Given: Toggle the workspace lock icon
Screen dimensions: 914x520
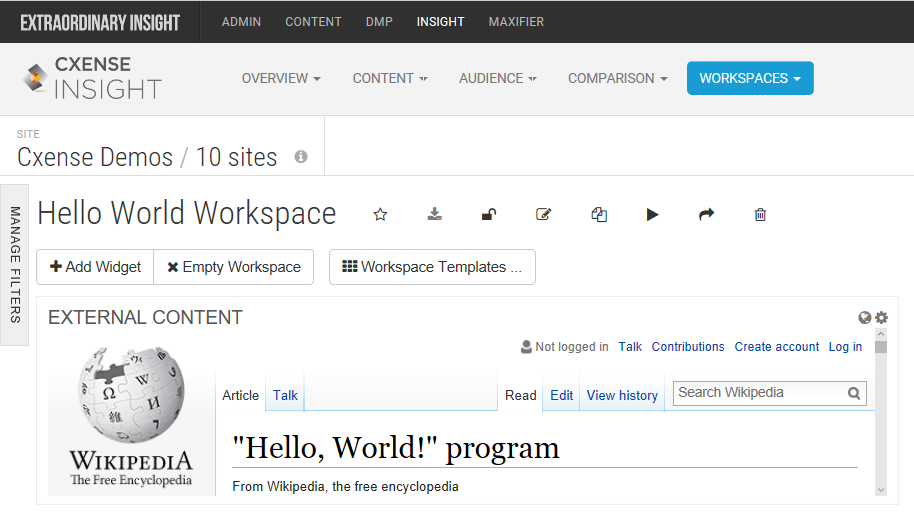Looking at the screenshot, I should [489, 215].
